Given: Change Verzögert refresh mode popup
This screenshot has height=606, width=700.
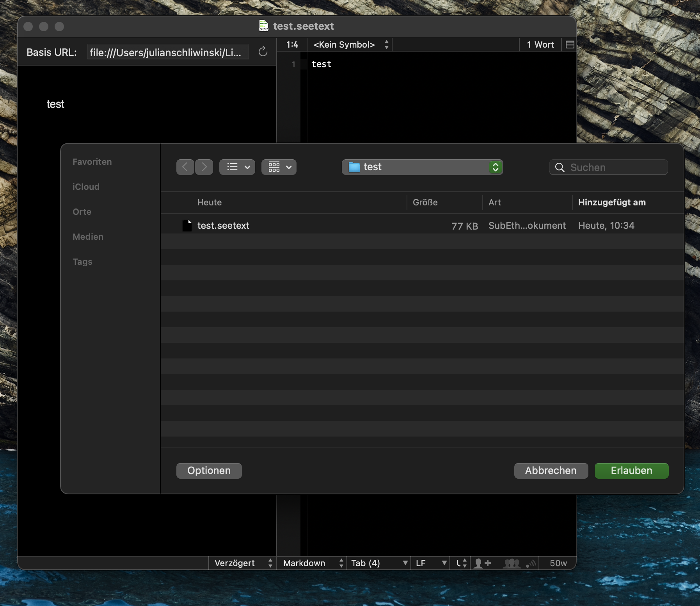Looking at the screenshot, I should click(243, 563).
